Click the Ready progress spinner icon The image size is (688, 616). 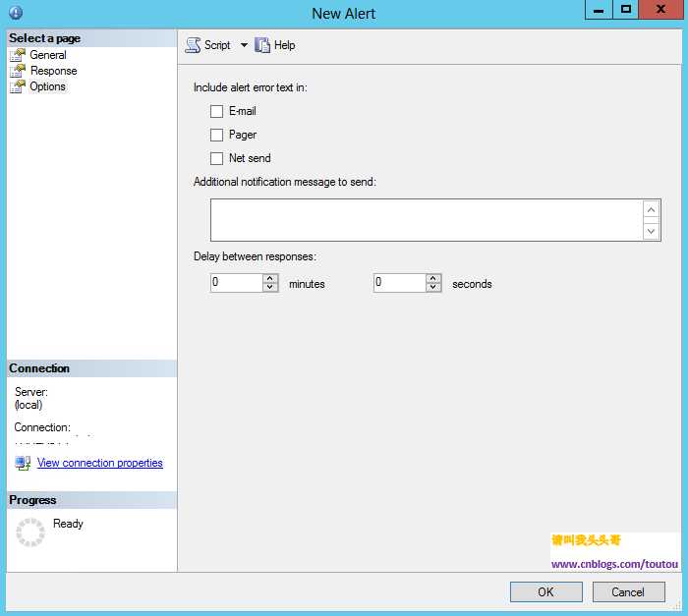pos(30,532)
